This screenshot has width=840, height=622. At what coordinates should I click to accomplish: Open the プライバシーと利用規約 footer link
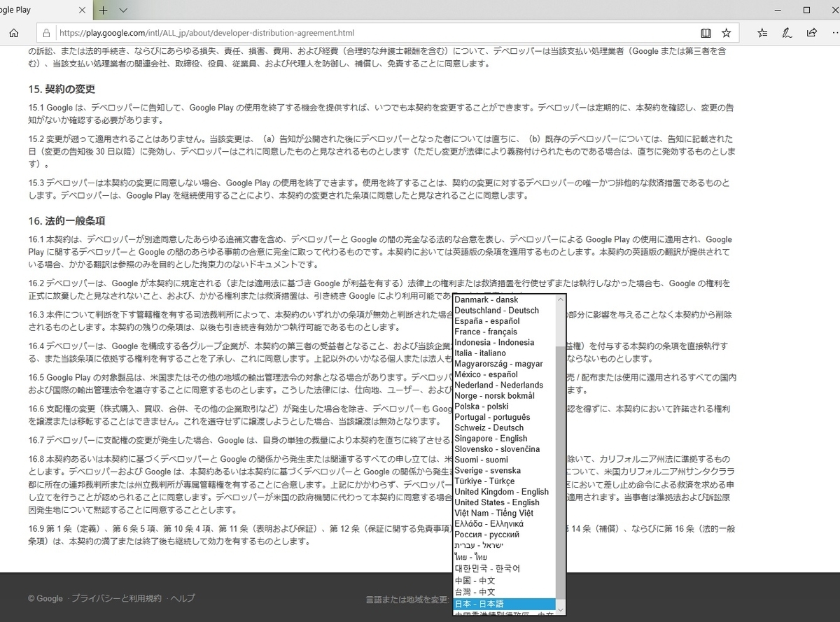[116, 598]
